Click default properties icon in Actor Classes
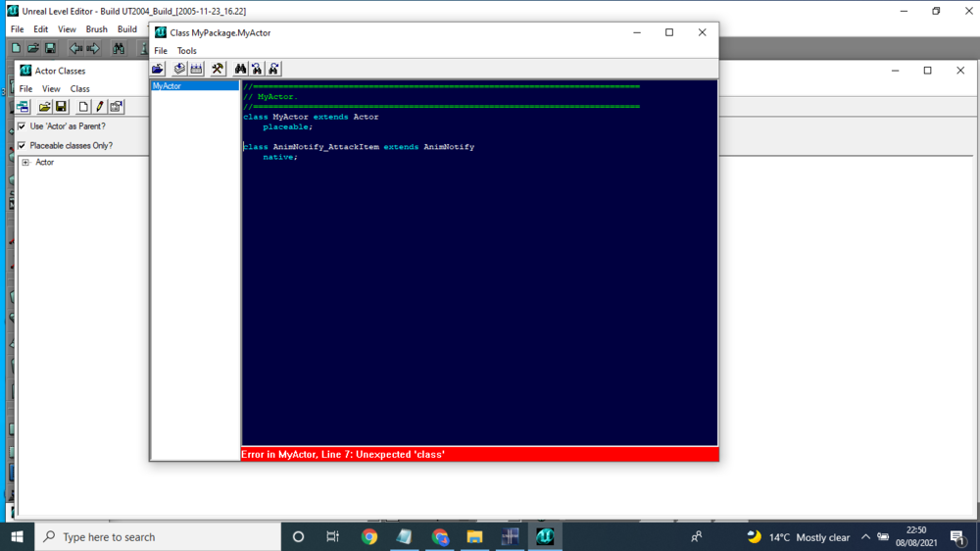Viewport: 980px width, 551px height. coord(117,107)
